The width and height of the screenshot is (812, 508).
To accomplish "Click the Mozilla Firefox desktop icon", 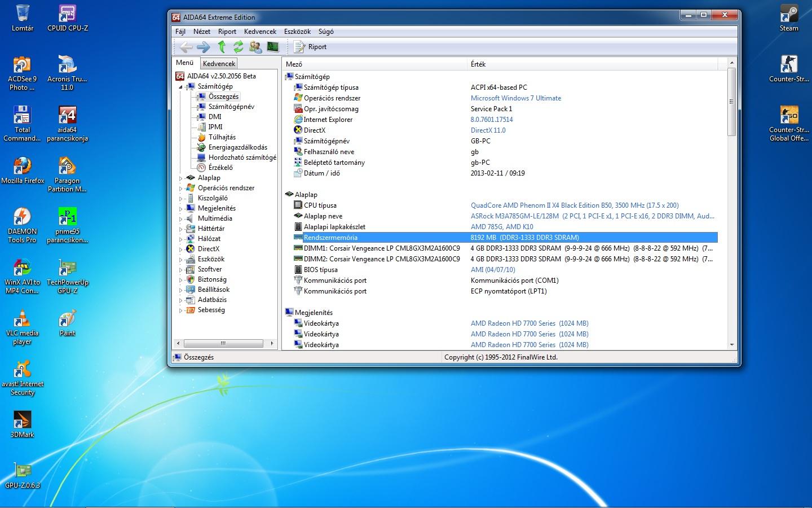I will coord(23,170).
